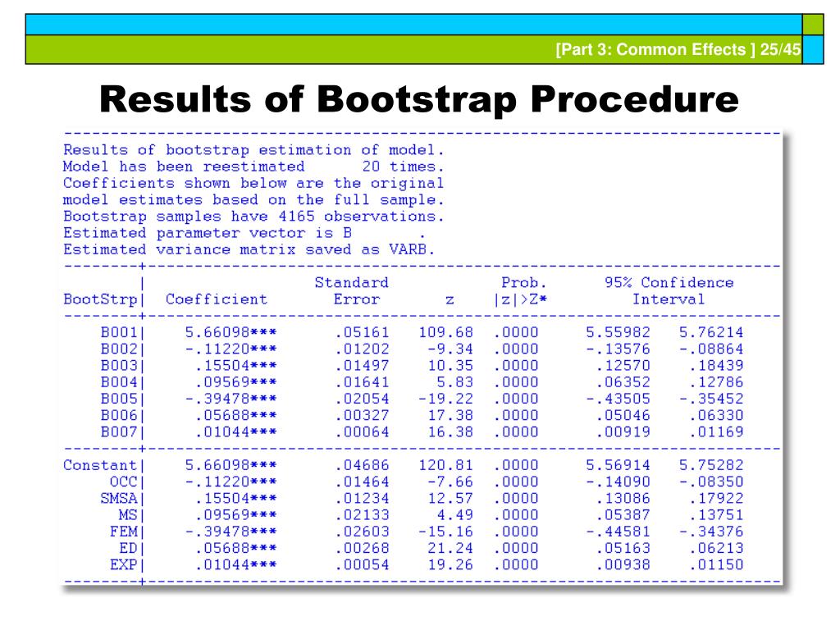Viewport: 840px width, 630px height.
Task: Click the 'EXP' row label
Action: pos(124,565)
